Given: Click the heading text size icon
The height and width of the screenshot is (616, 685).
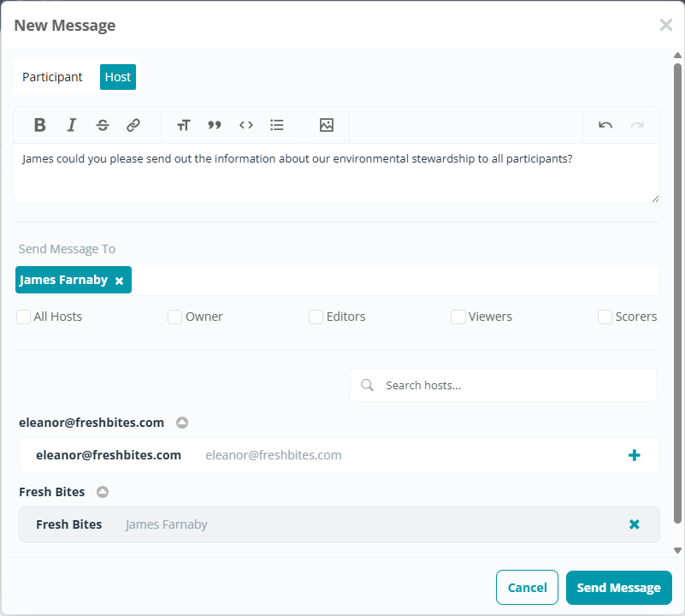Looking at the screenshot, I should tap(183, 125).
